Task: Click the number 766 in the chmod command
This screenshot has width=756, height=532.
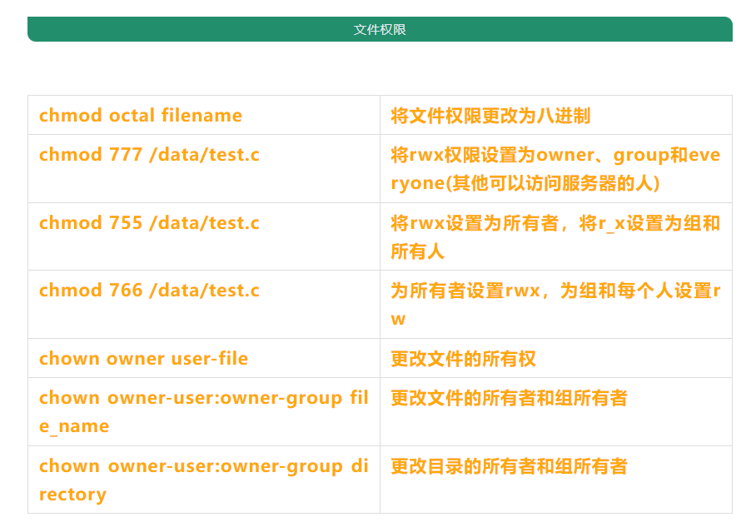Action: click(x=126, y=291)
